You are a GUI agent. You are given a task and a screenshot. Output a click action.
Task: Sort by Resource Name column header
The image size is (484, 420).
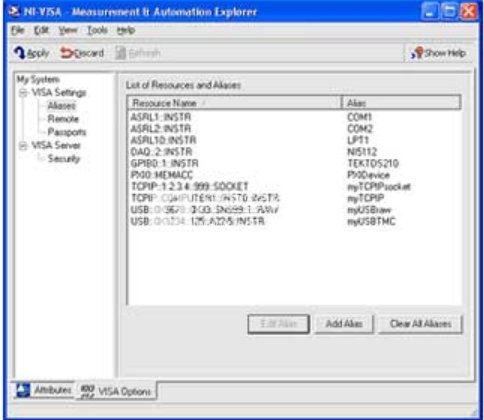click(234, 103)
